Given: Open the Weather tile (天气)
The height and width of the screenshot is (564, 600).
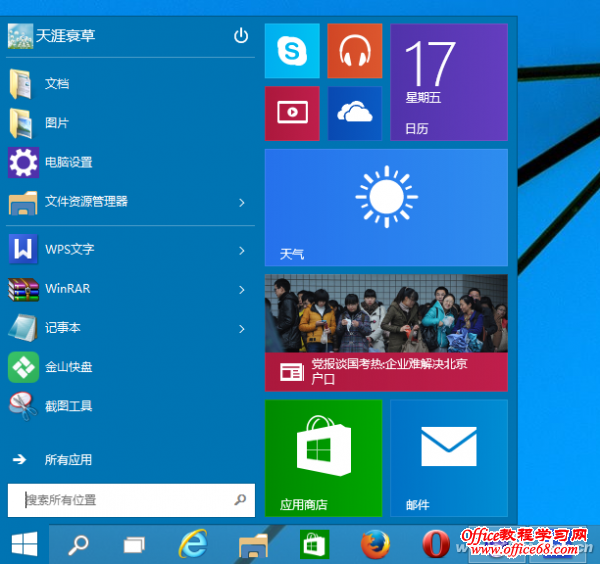Looking at the screenshot, I should [x=386, y=207].
